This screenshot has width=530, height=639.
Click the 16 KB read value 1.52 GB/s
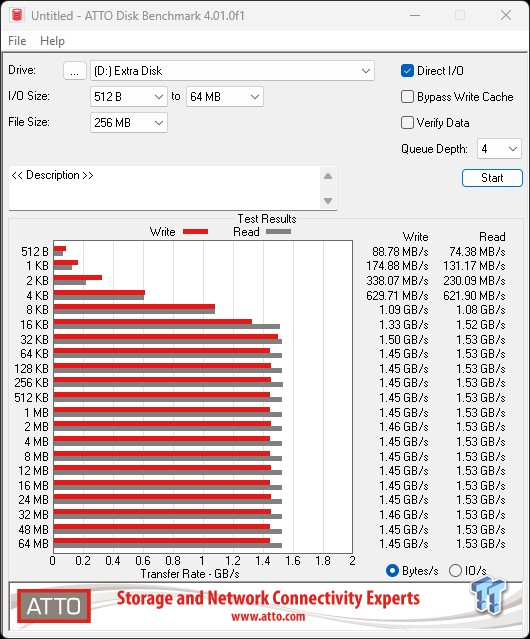click(x=481, y=325)
